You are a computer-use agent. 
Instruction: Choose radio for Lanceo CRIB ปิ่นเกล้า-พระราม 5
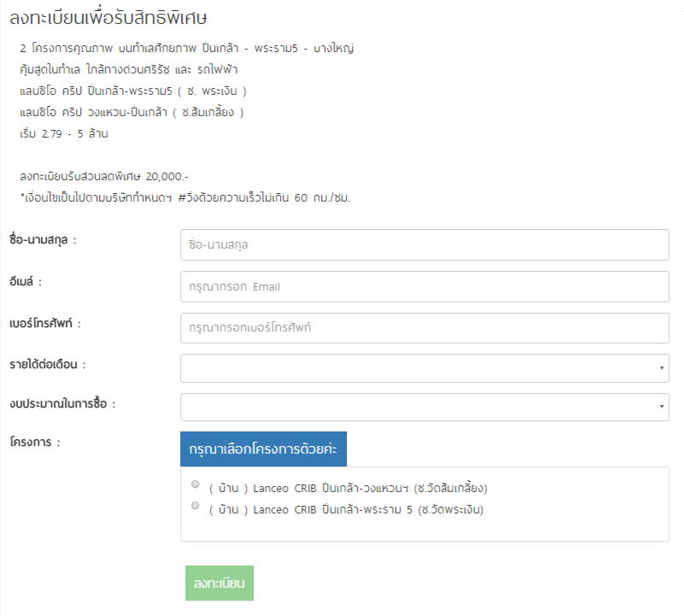pos(196,506)
